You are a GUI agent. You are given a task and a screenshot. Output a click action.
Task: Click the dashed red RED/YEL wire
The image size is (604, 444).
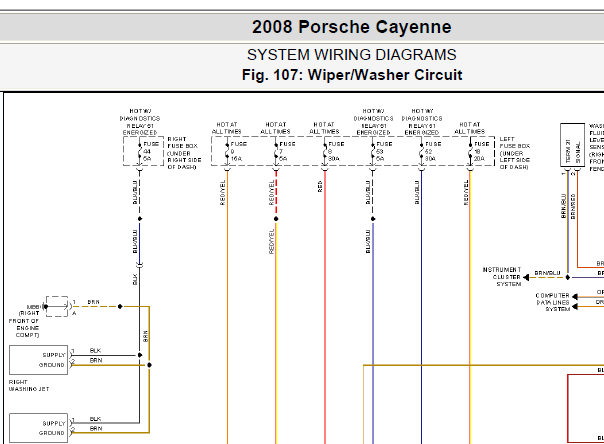click(x=276, y=193)
